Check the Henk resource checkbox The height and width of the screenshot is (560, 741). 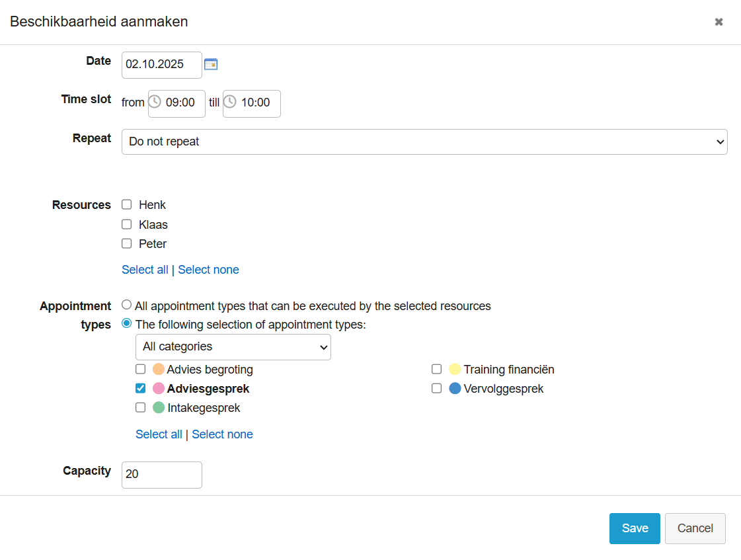click(x=127, y=205)
